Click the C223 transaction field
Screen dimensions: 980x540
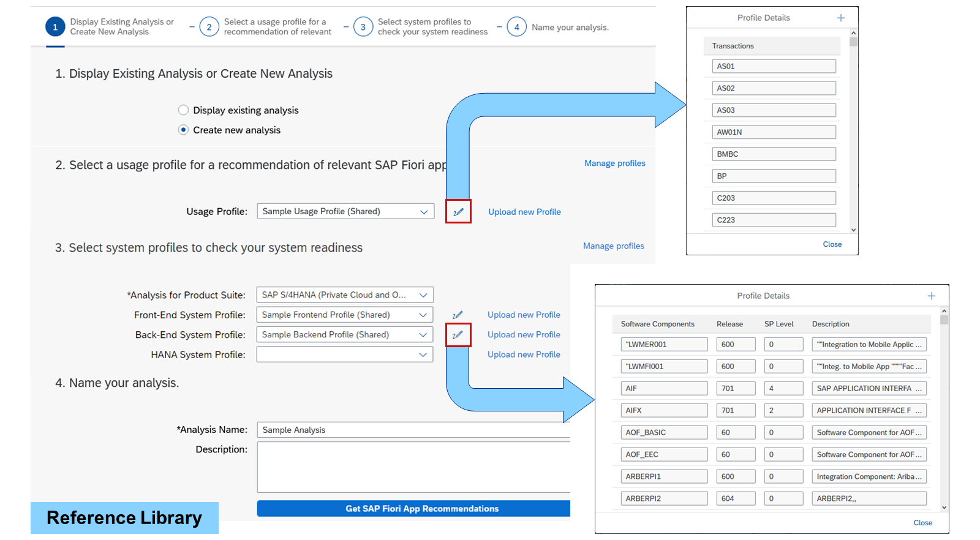774,220
